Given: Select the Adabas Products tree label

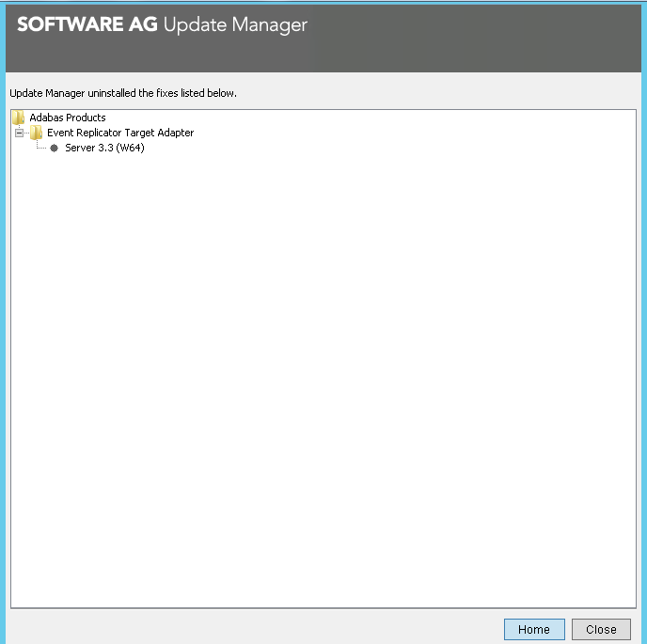Looking at the screenshot, I should (67, 118).
